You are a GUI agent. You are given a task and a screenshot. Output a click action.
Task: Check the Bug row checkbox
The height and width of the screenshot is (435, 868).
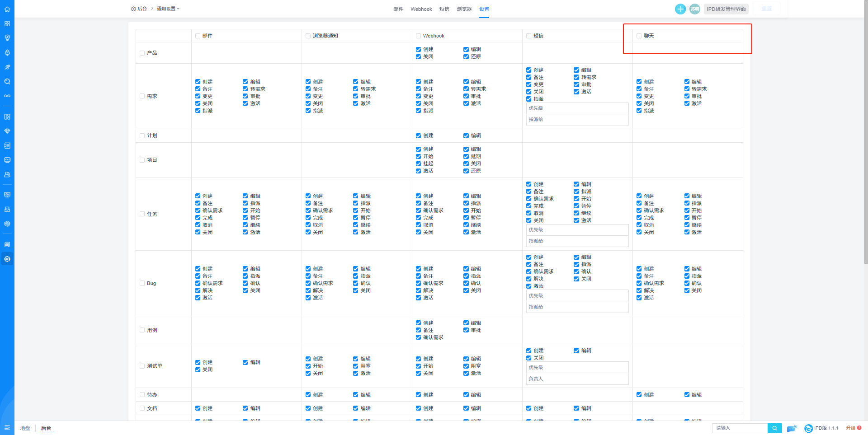[142, 283]
